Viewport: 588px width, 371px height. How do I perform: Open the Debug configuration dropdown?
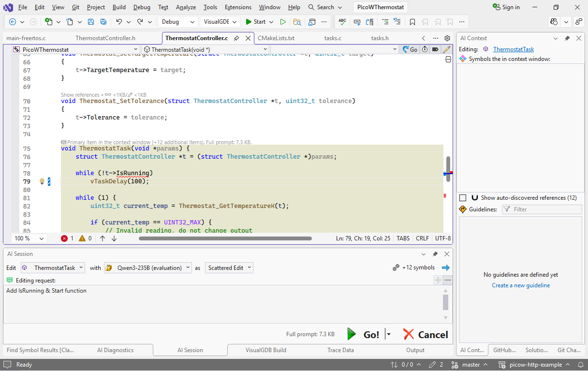click(x=178, y=22)
